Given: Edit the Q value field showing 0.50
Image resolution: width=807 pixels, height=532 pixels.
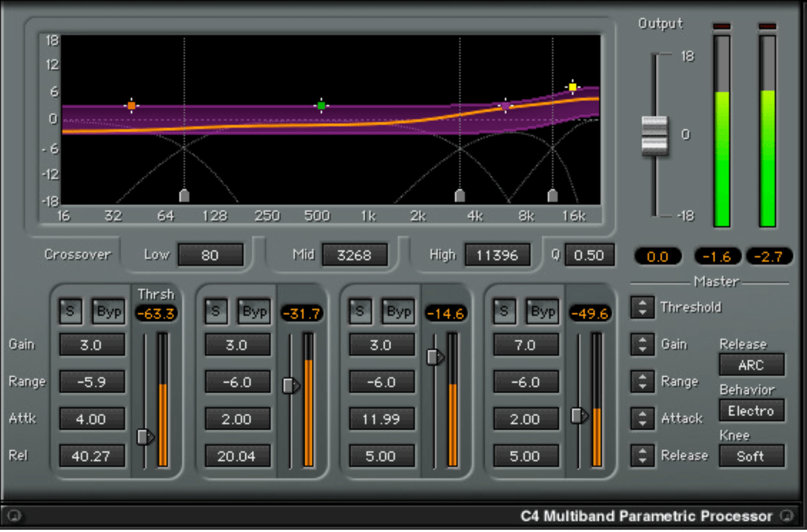Looking at the screenshot, I should [x=590, y=255].
